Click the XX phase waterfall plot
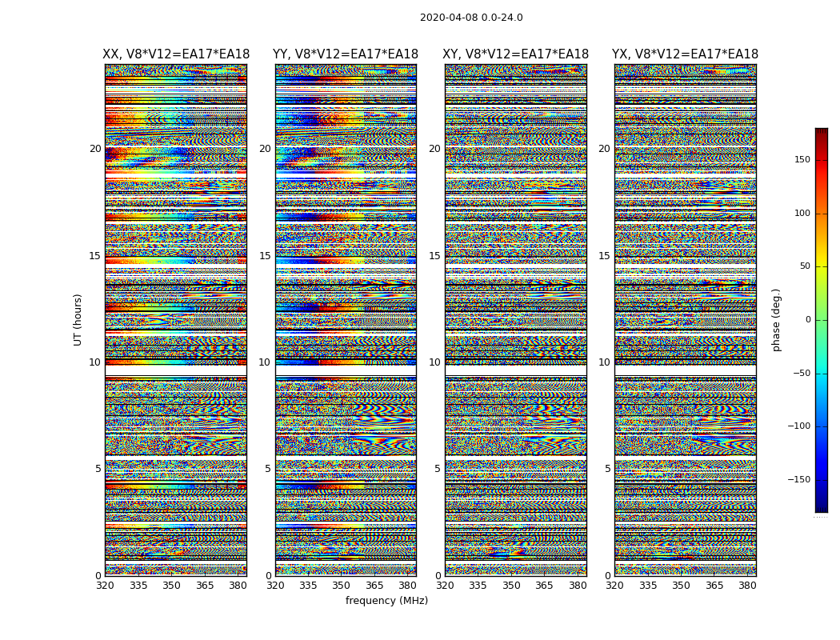 (x=176, y=320)
